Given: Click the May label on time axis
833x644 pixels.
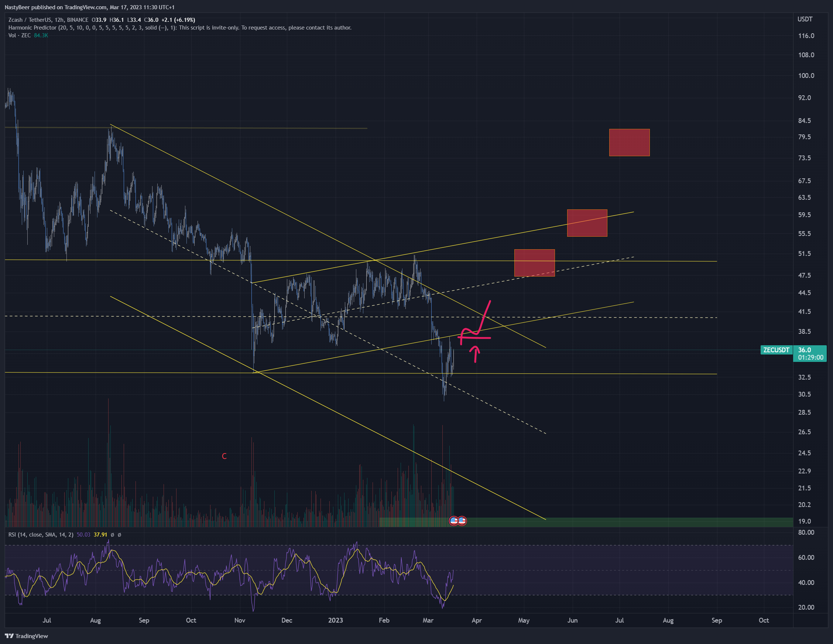Looking at the screenshot, I should coord(524,620).
